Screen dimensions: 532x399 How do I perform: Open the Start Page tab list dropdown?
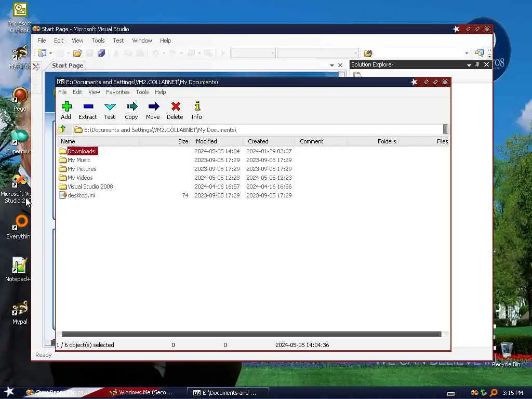[332, 65]
